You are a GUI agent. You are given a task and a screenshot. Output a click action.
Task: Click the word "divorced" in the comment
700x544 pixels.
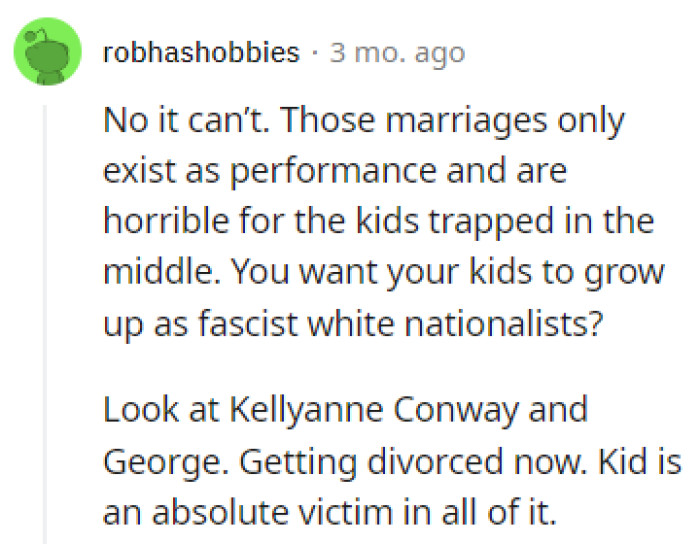(x=394, y=460)
